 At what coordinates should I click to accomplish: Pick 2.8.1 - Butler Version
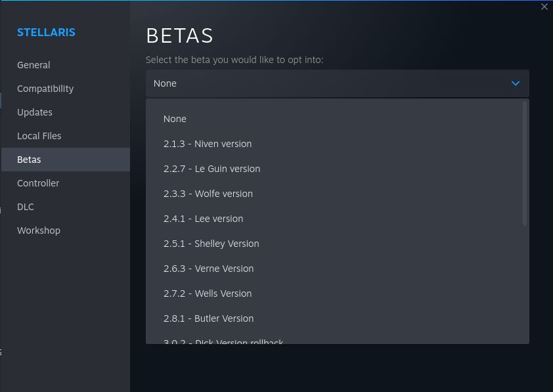208,318
